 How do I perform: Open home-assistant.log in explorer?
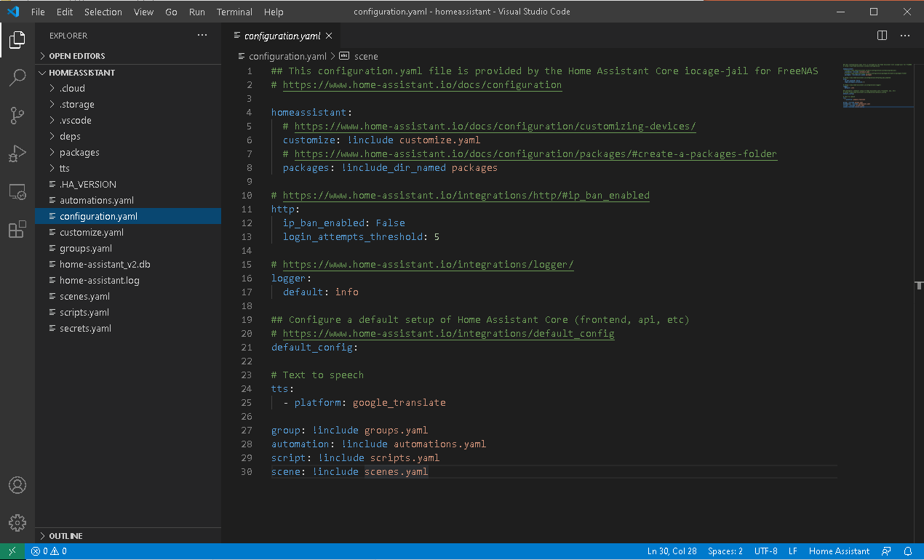(x=128, y=280)
